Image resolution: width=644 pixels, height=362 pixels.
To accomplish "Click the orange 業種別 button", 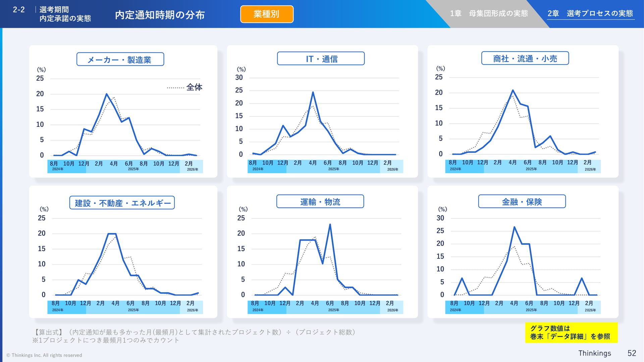I will coord(267,14).
